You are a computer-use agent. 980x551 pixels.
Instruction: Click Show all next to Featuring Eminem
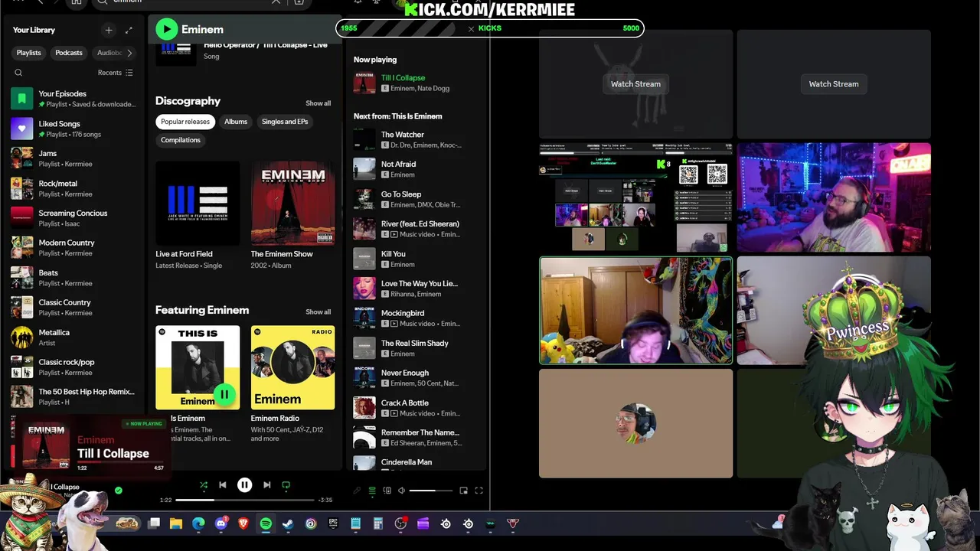pyautogui.click(x=318, y=311)
